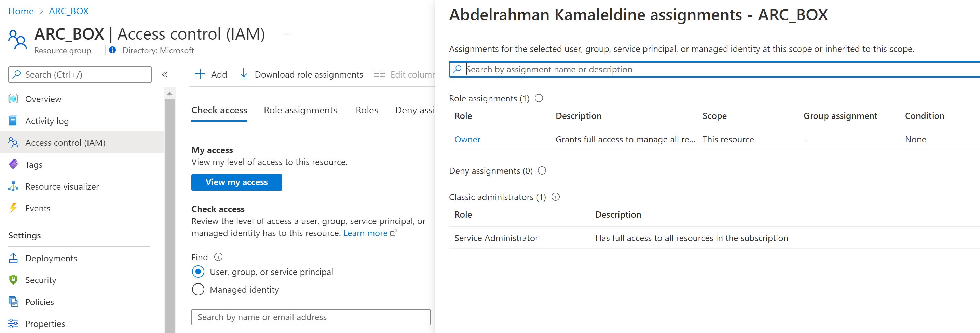Viewport: 980px width, 333px height.
Task: Click the View my access button
Action: pyautogui.click(x=236, y=182)
